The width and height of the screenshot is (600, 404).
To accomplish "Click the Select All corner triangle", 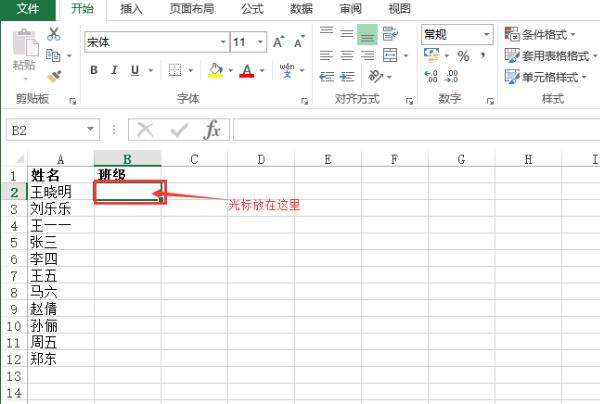I will tap(19, 159).
